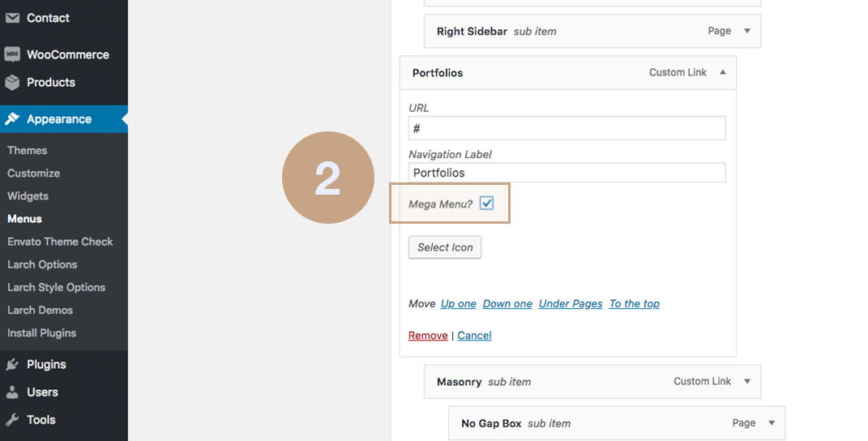Focus the Navigation Label field
This screenshot has height=441, width=868.
point(567,173)
